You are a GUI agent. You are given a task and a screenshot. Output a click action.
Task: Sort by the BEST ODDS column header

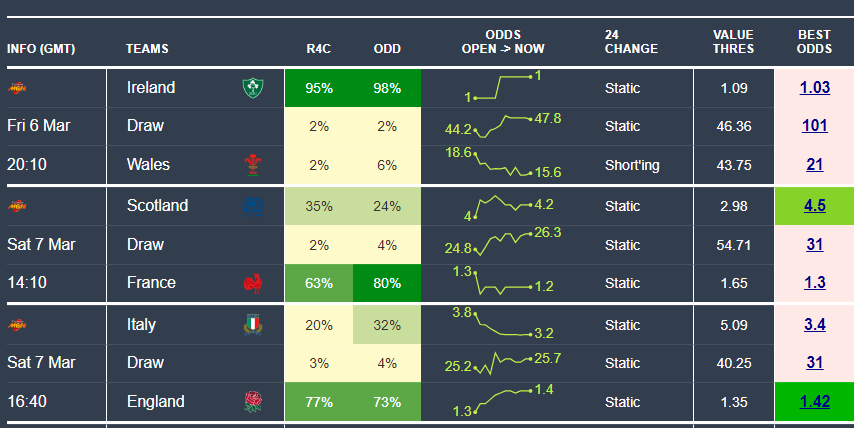[x=814, y=41]
